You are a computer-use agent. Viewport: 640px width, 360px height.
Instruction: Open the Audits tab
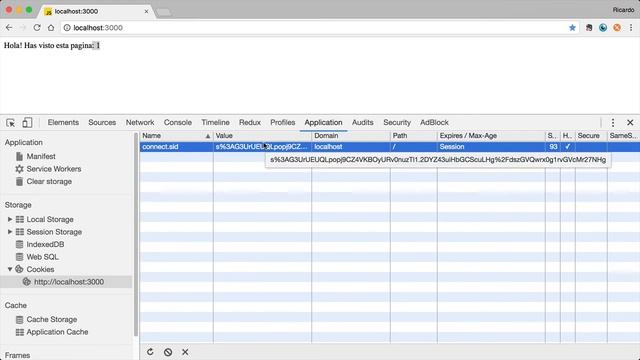[x=362, y=122]
